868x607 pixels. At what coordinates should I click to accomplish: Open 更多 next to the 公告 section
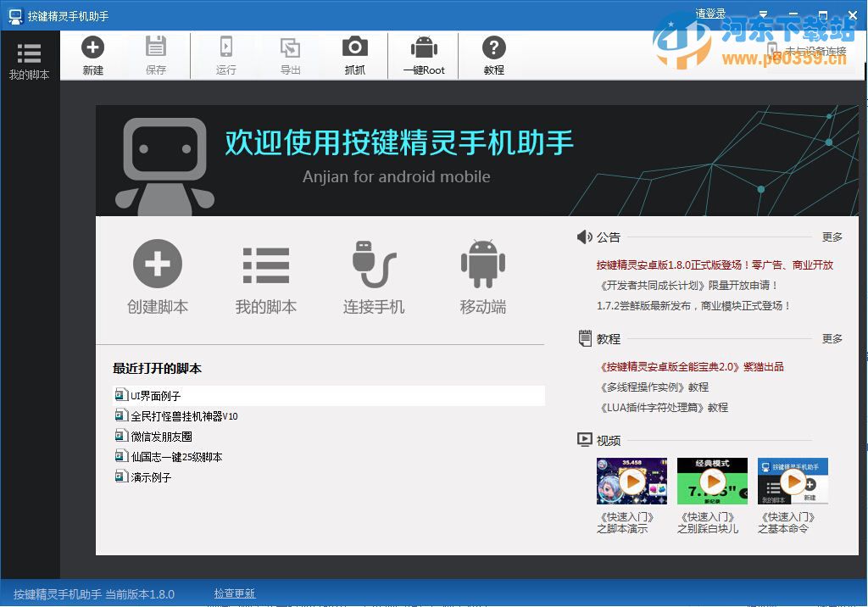coord(832,237)
